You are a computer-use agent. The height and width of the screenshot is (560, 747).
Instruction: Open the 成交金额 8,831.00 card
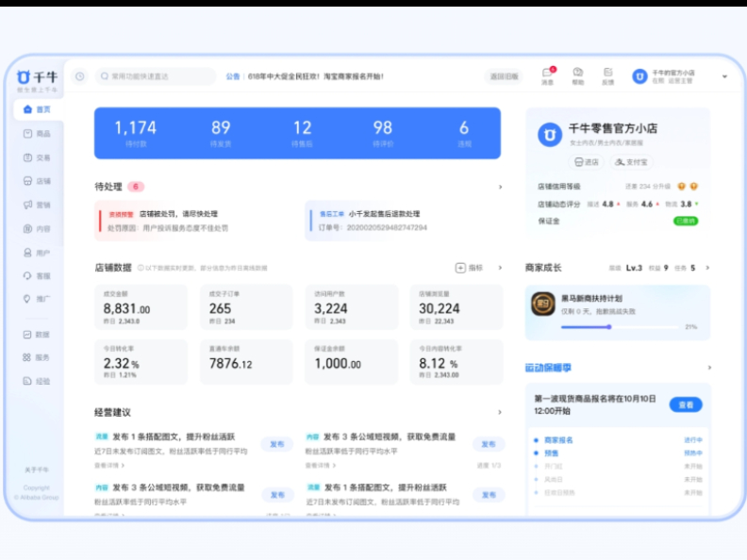(x=141, y=307)
